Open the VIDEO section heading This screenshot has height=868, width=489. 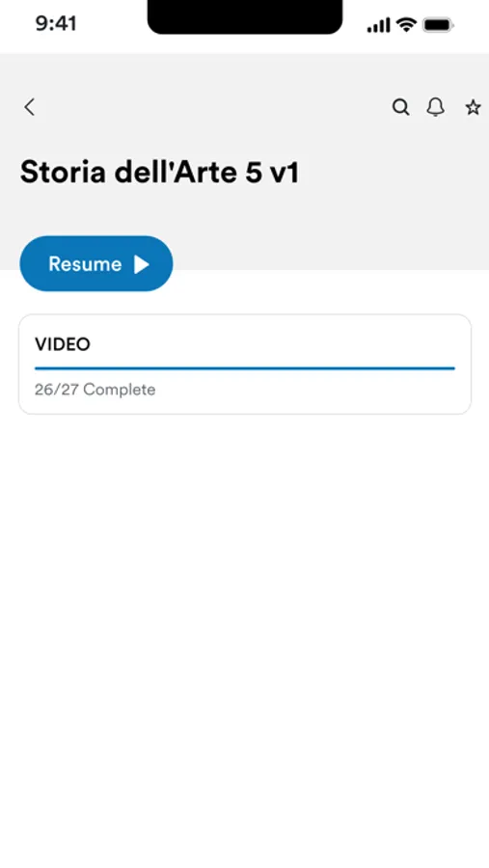click(x=63, y=344)
